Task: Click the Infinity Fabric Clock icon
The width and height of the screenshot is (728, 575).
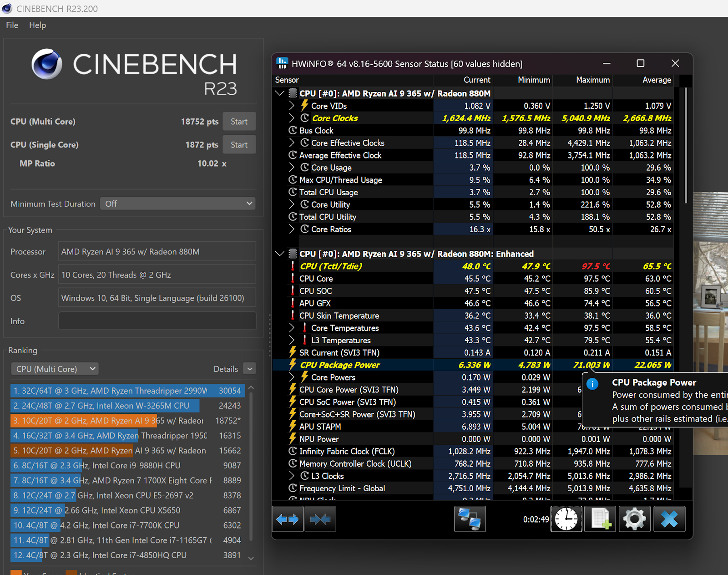Action: click(x=293, y=451)
